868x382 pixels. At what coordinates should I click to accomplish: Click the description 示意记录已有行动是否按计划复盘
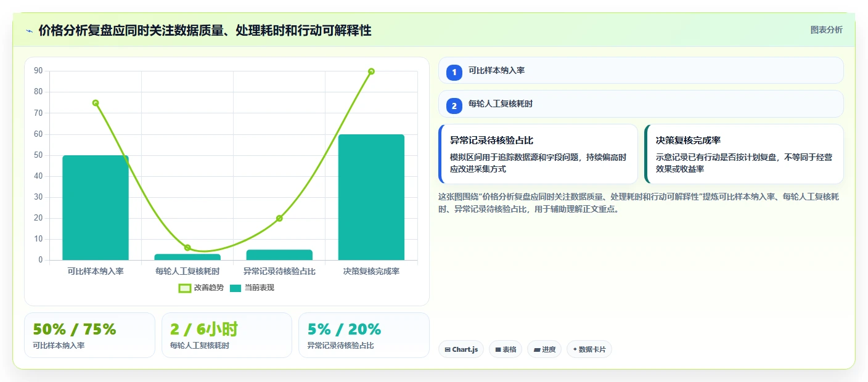[x=744, y=163]
